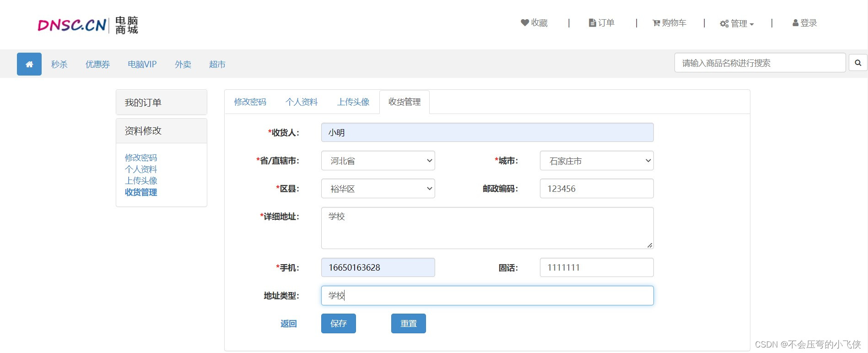Click the 地址类型 input field
The image size is (868, 353).
click(487, 296)
